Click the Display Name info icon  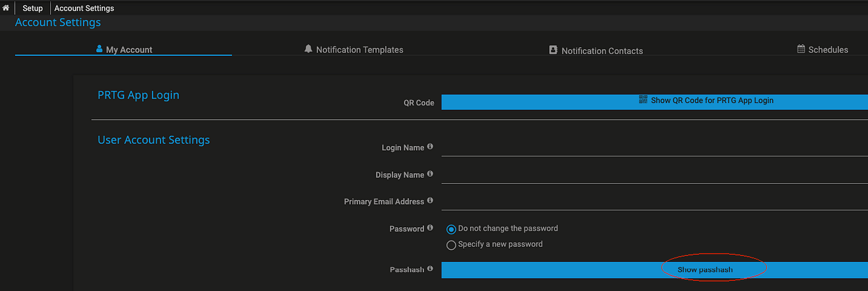(x=430, y=174)
